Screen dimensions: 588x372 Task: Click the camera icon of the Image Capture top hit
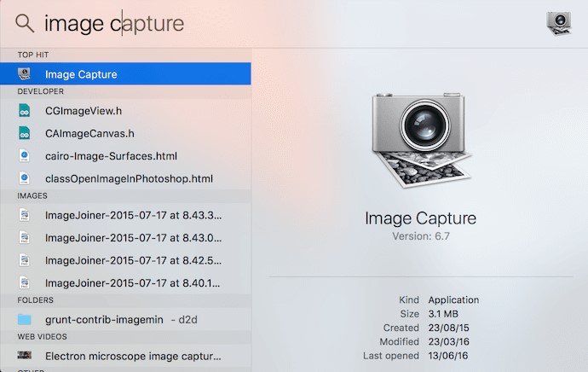(x=25, y=73)
